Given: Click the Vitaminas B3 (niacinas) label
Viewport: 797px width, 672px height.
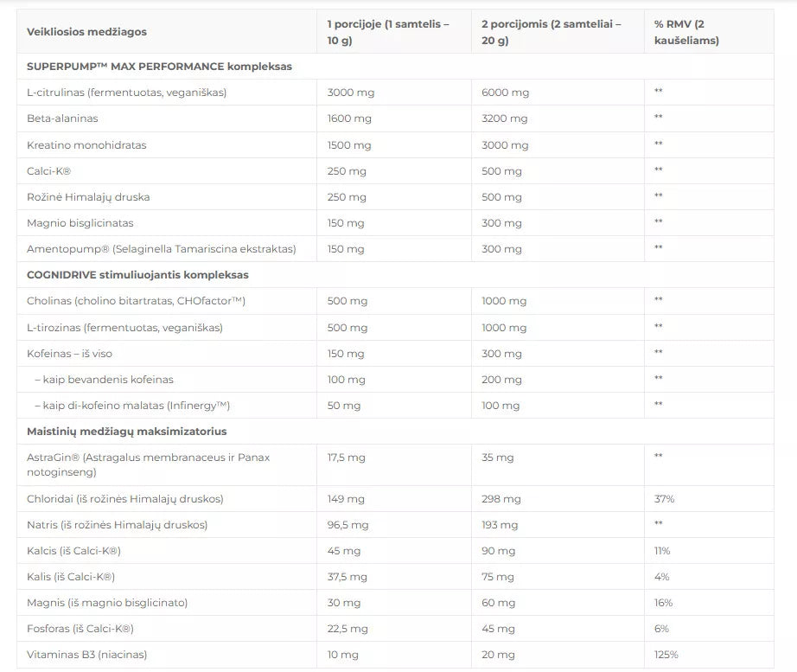Looking at the screenshot, I should pyautogui.click(x=86, y=655).
